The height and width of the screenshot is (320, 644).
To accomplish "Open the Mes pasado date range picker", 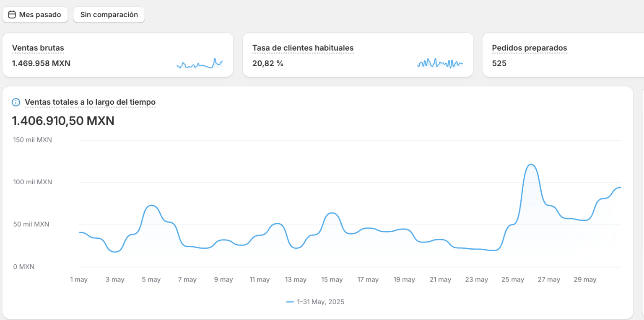I will 35,15.
